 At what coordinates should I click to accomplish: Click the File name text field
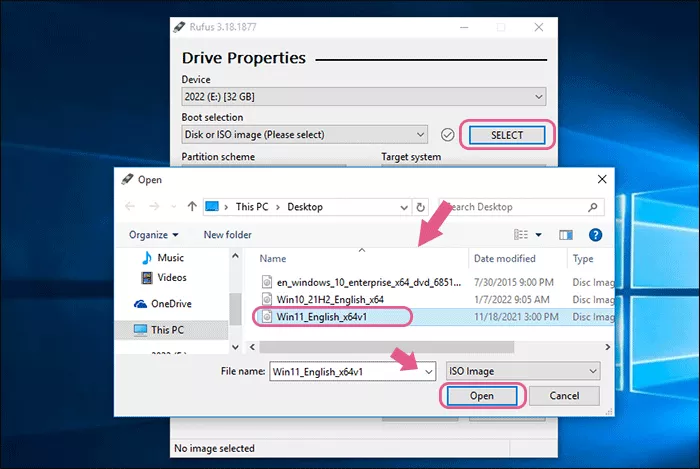pos(353,371)
